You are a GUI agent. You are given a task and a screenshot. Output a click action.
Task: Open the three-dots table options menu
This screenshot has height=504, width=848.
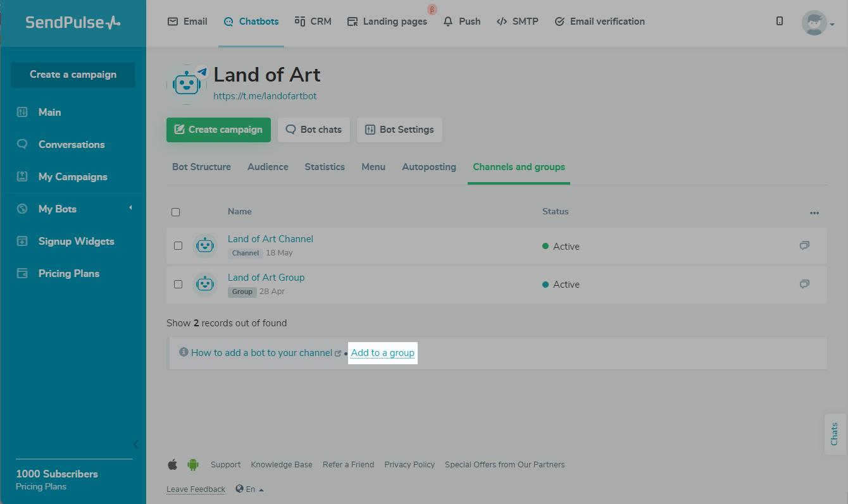click(x=814, y=213)
